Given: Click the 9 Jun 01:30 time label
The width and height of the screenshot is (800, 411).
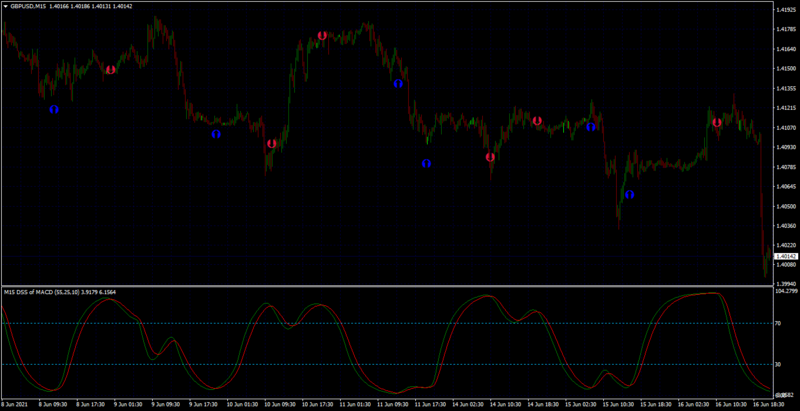Looking at the screenshot, I should click(x=128, y=404).
